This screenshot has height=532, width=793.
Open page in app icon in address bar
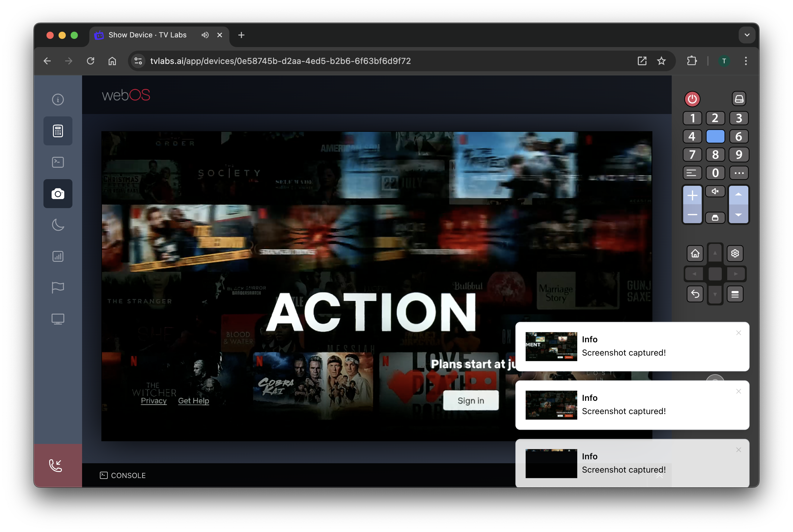pos(642,61)
